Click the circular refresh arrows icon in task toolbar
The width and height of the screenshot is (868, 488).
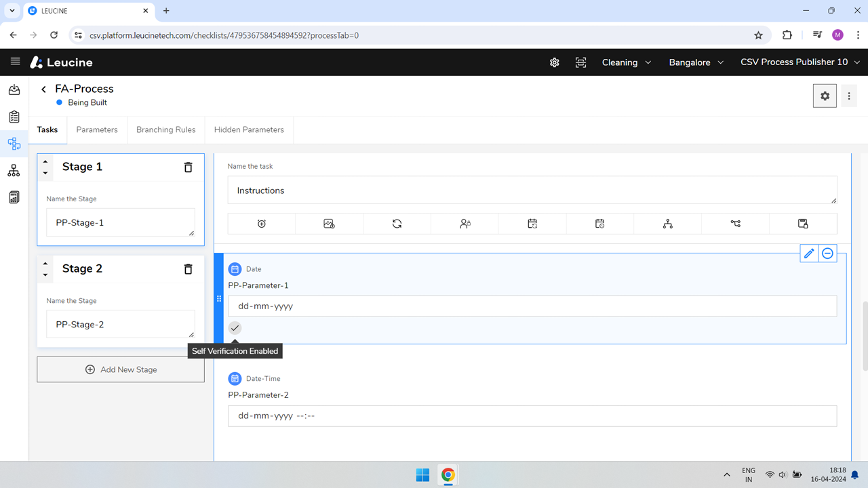point(397,224)
